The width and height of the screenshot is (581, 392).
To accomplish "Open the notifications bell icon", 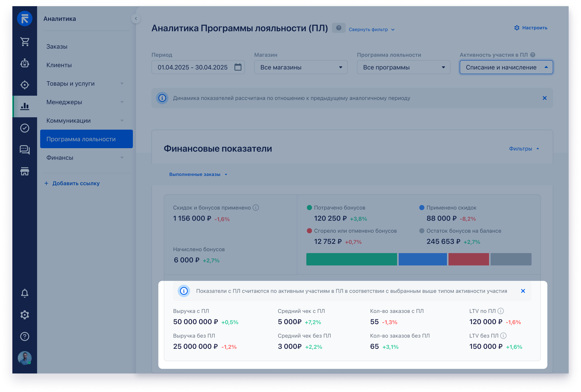I will tap(25, 293).
